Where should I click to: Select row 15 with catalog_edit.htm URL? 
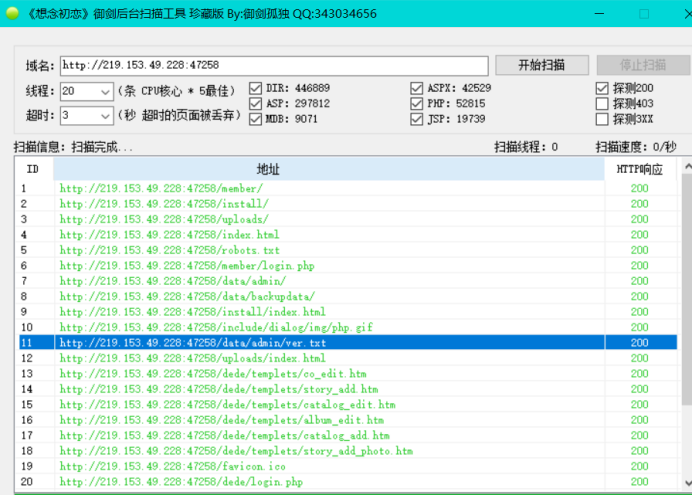(x=348, y=405)
